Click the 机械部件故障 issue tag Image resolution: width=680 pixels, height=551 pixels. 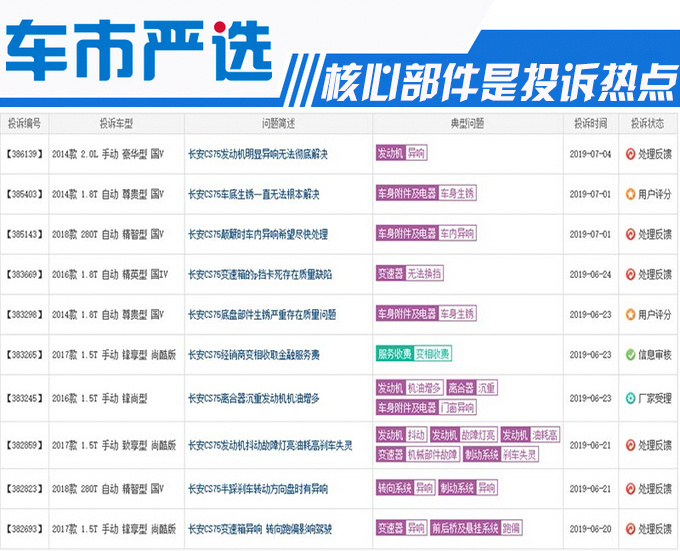[432, 454]
